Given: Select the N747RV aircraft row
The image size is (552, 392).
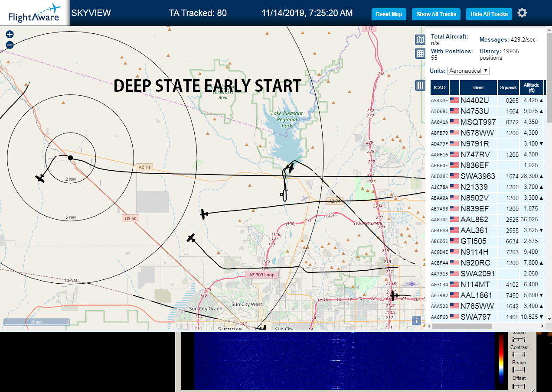Looking at the screenshot, I should coord(487,154).
